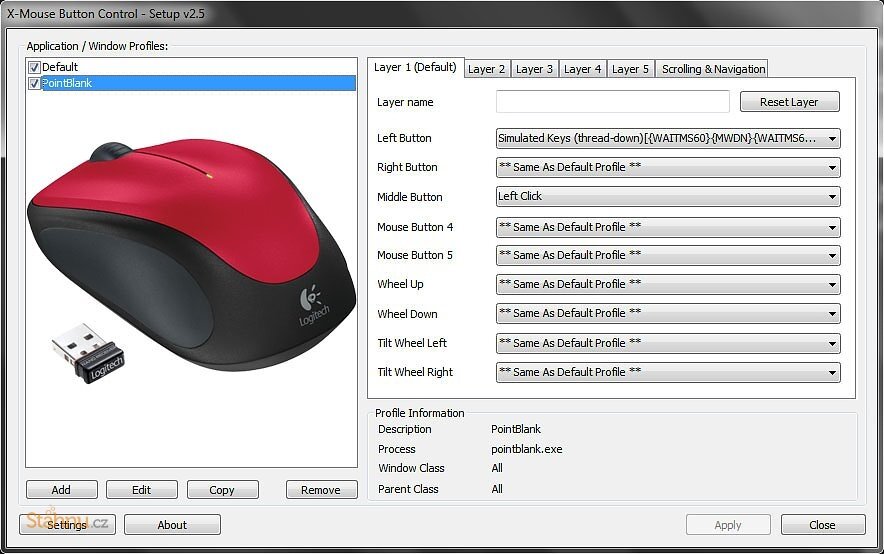Select the PointBlank profile entry
The height and width of the screenshot is (554, 884).
coord(192,83)
